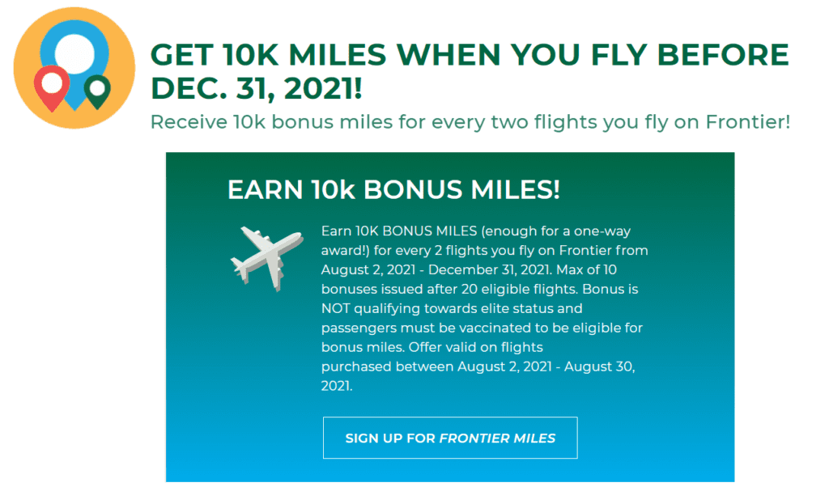The height and width of the screenshot is (504, 829).
Task: Click the Offer valid on flights line
Action: click(x=432, y=347)
